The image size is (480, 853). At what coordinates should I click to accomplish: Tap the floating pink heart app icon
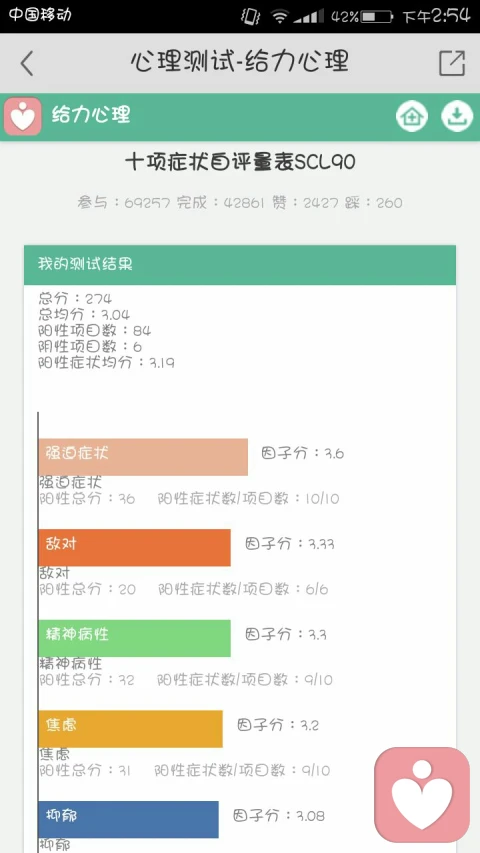pos(422,794)
